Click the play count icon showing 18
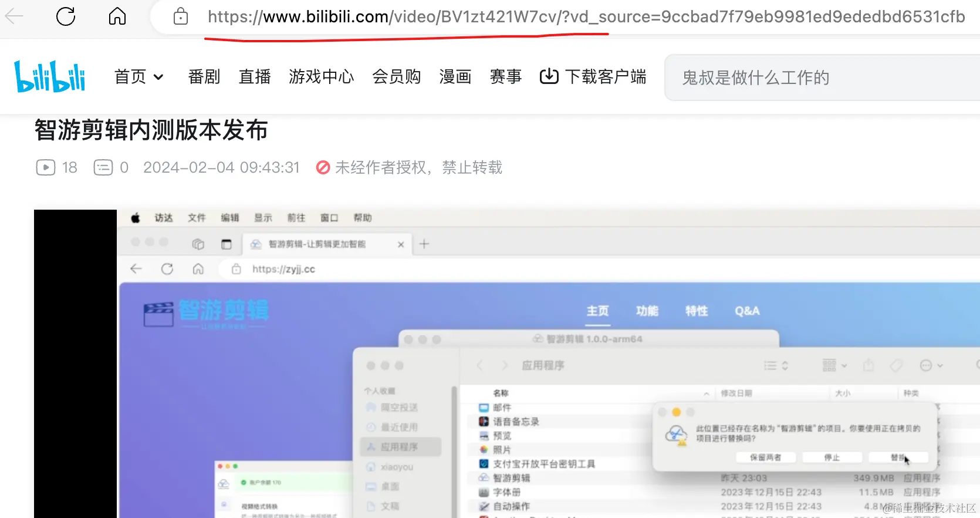The image size is (980, 518). [x=46, y=167]
